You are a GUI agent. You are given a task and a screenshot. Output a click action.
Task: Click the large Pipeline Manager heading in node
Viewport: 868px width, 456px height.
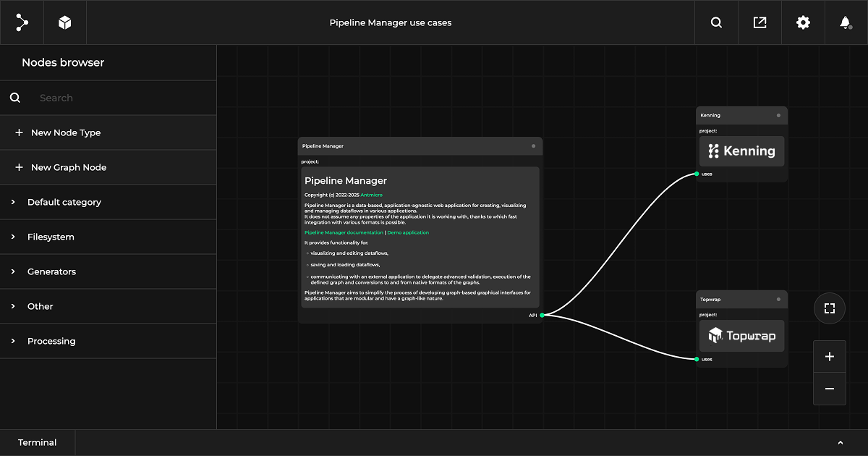[x=346, y=181]
